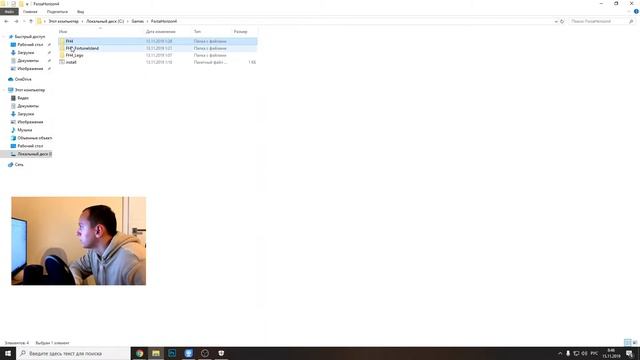
Task: Go forward with the forward arrow
Action: point(16,21)
